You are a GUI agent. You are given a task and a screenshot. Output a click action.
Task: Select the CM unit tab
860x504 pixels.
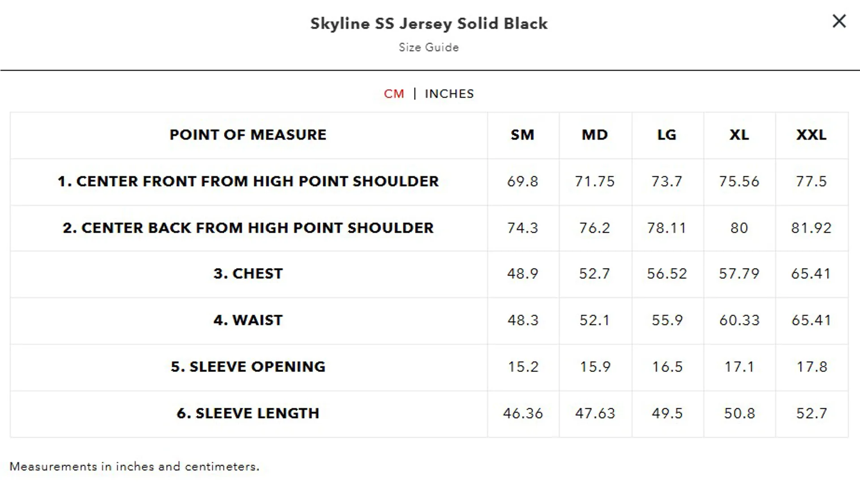394,94
